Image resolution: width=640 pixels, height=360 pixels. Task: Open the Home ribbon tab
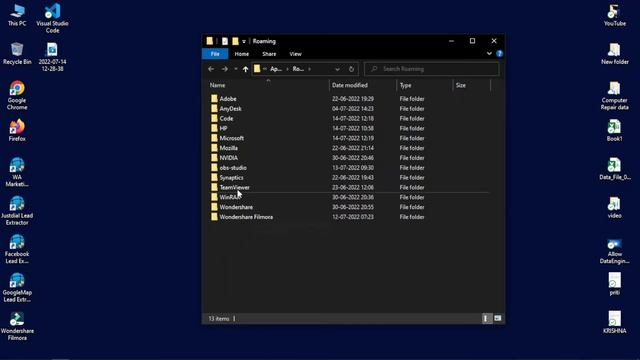[x=242, y=54]
